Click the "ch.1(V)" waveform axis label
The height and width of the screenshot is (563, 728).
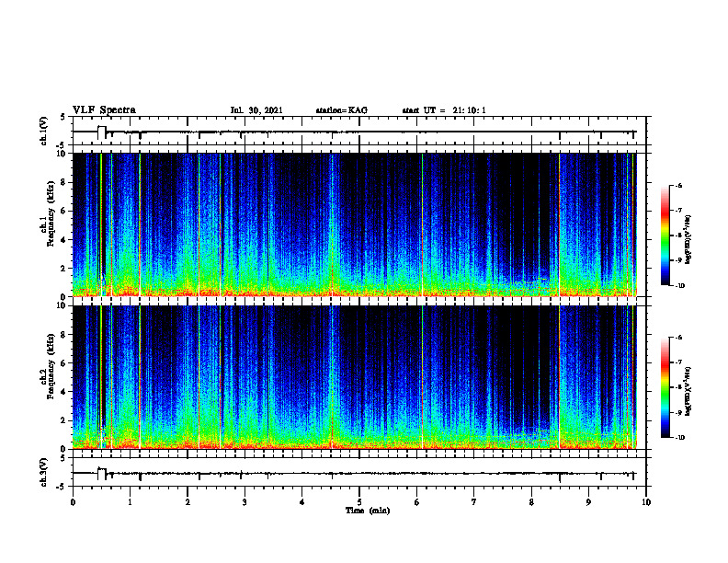pos(43,131)
